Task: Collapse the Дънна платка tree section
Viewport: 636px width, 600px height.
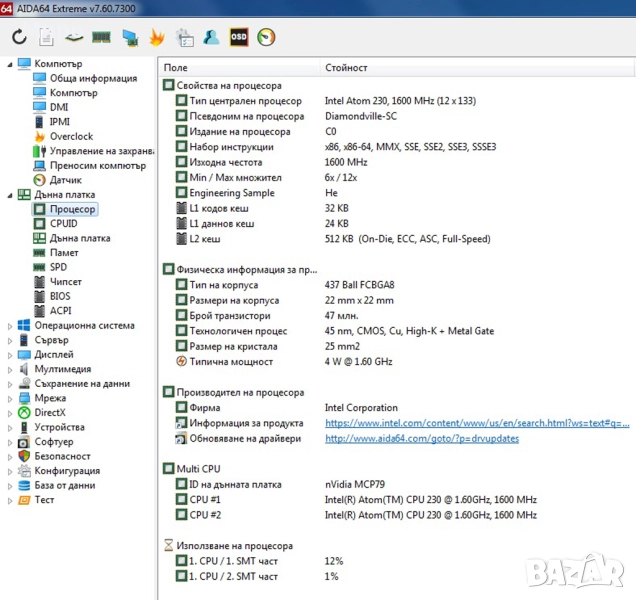Action: click(x=9, y=195)
